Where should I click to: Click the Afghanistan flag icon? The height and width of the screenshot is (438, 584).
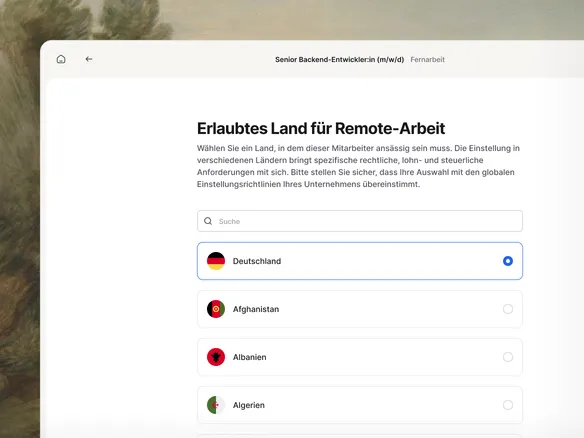[216, 309]
